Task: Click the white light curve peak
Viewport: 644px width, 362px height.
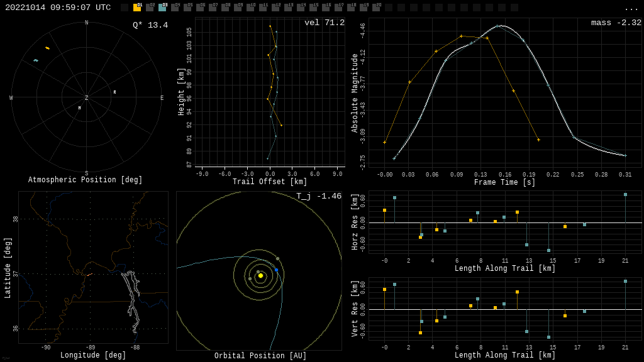Action: click(x=501, y=26)
